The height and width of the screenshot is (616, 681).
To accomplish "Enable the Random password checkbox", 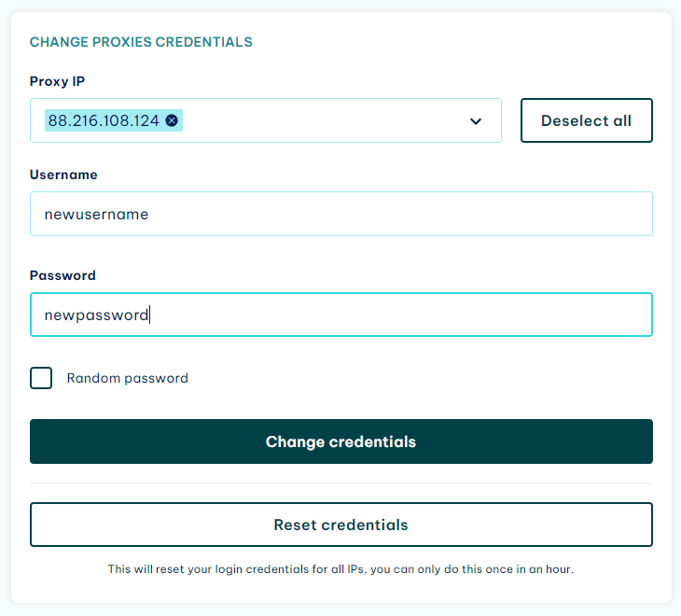I will coord(41,378).
